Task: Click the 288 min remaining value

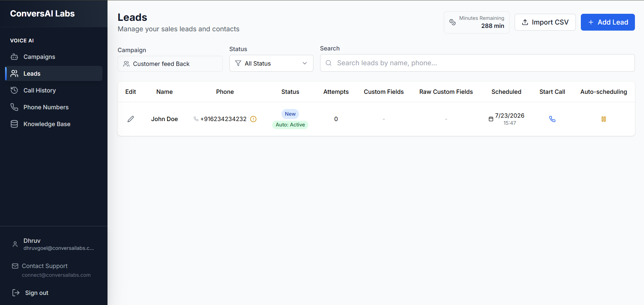Action: click(492, 26)
